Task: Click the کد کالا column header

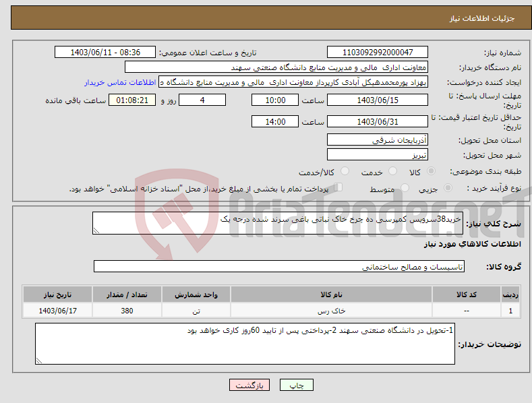Action: (467, 294)
